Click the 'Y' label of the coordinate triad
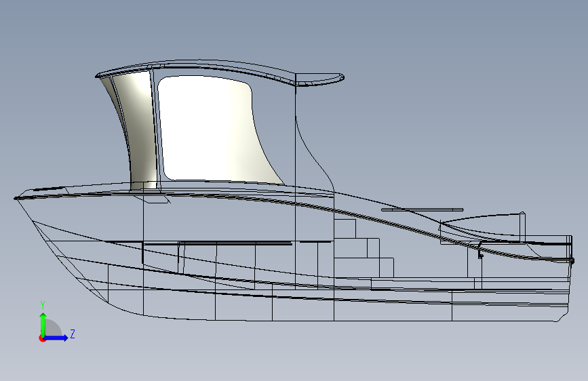 tap(43, 305)
